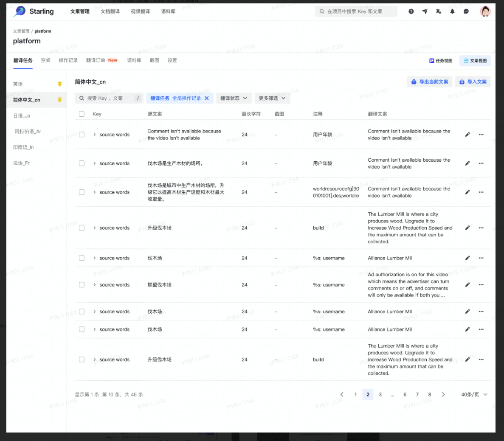Open the chat message icon in header
Viewport: 504px width, 441px height.
point(466,11)
